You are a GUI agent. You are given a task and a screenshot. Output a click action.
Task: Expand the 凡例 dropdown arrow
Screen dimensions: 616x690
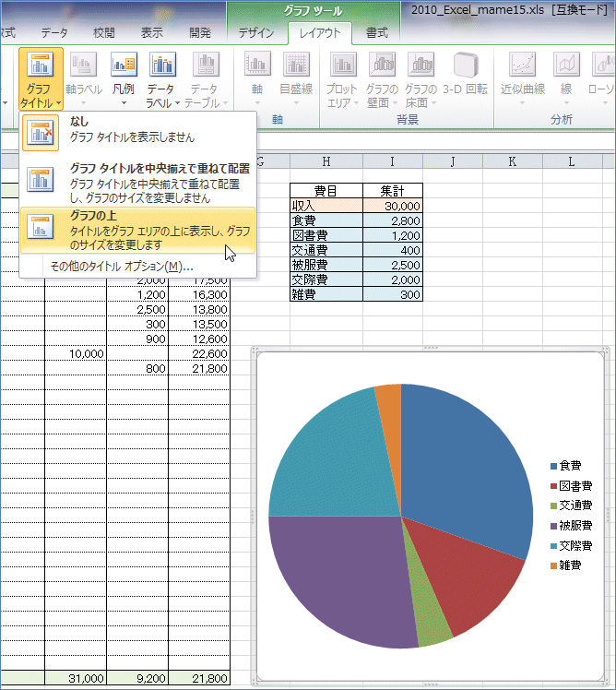click(124, 103)
